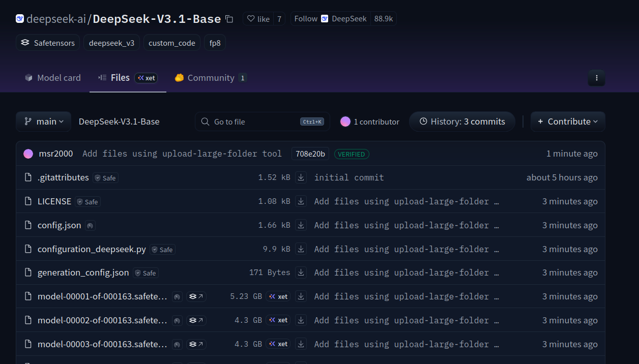The width and height of the screenshot is (639, 364).
Task: Click 'about 5 hours ago' timestamp
Action: click(562, 177)
